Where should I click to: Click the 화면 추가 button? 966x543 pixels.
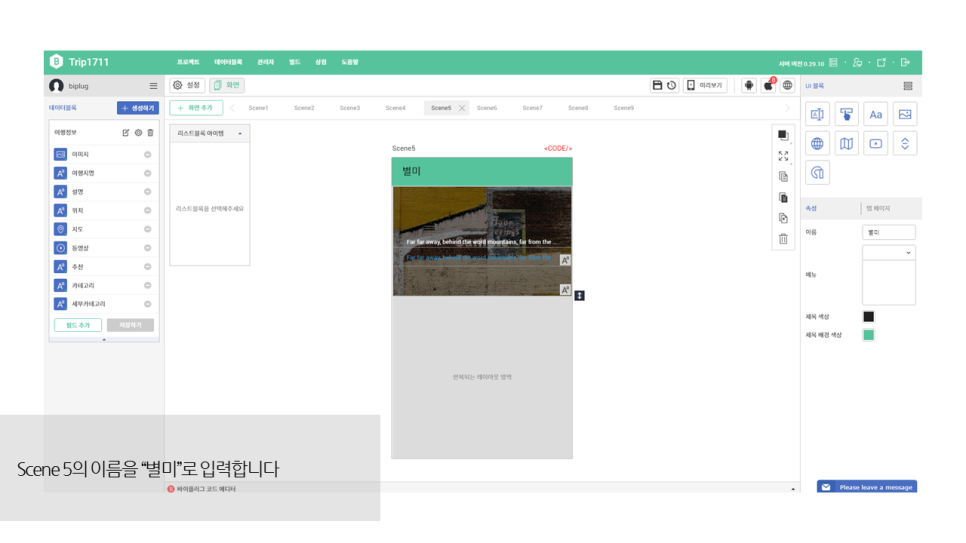tap(196, 108)
